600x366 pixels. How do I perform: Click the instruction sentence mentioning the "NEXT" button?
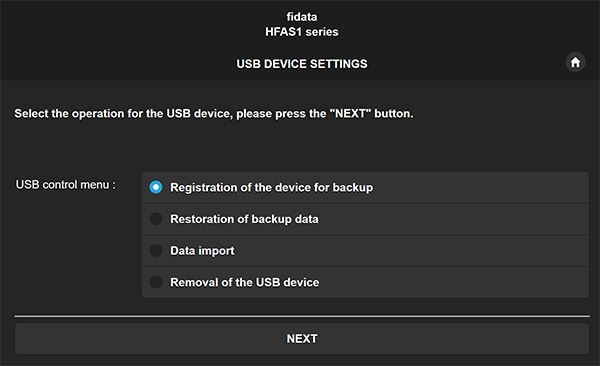[x=214, y=114]
